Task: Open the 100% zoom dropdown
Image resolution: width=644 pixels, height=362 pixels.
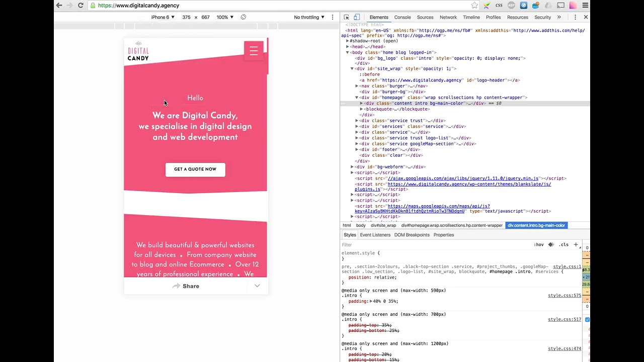Action: (225, 17)
